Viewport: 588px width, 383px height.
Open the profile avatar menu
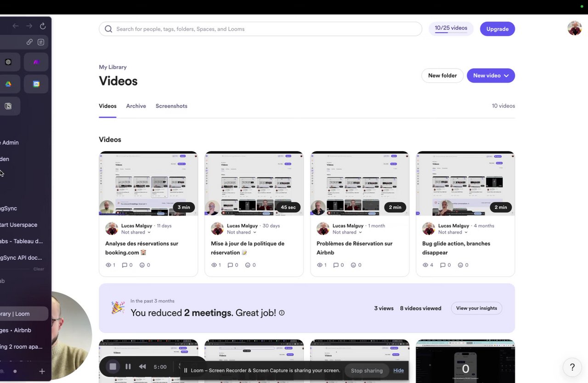[575, 28]
